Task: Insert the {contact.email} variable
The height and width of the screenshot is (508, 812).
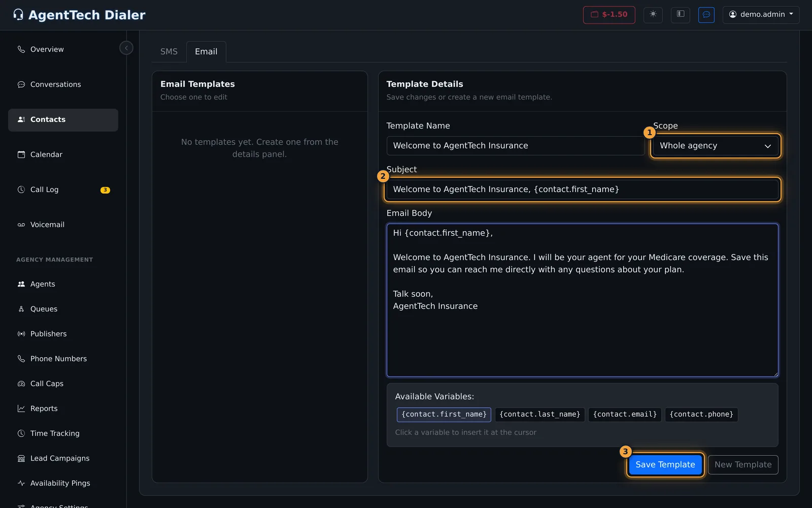Action: [625, 415]
